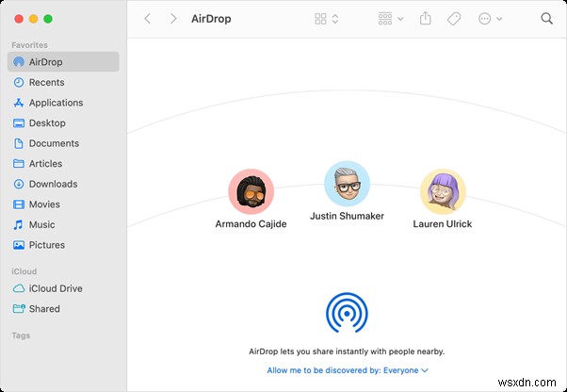
Task: Open Documents icon in sidebar
Action: pyautogui.click(x=19, y=143)
